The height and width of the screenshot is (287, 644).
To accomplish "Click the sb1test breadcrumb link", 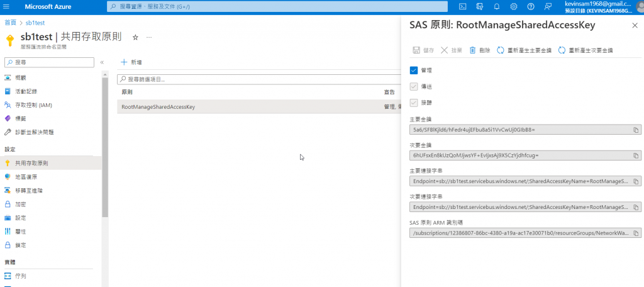I will tap(35, 23).
